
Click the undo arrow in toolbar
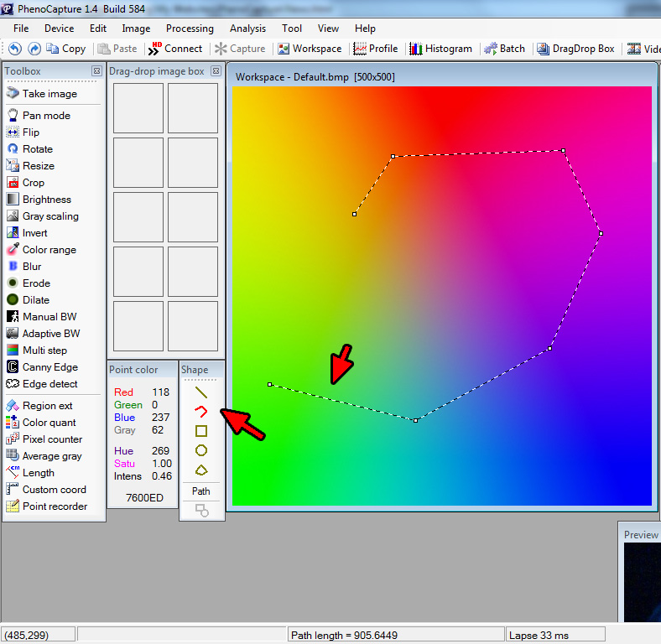(15, 49)
